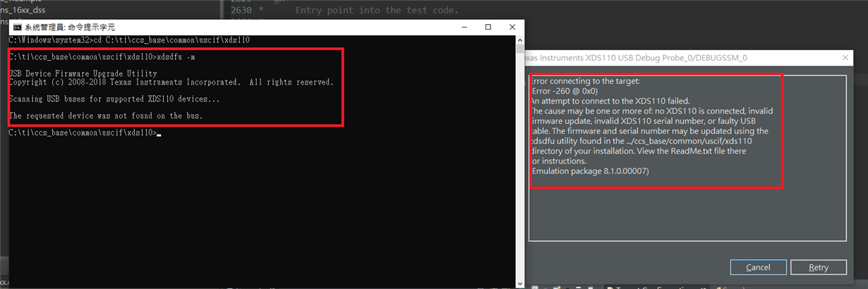The height and width of the screenshot is (289, 868).
Task: Click the 'Scanning USB buses' output line
Action: click(x=114, y=99)
